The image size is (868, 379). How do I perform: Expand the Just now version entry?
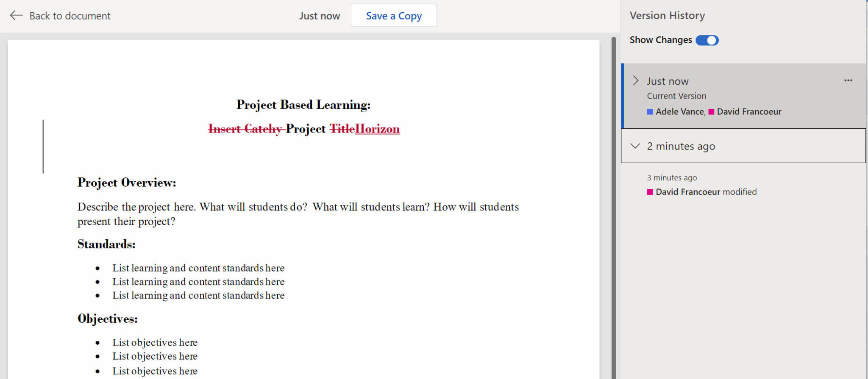tap(635, 81)
